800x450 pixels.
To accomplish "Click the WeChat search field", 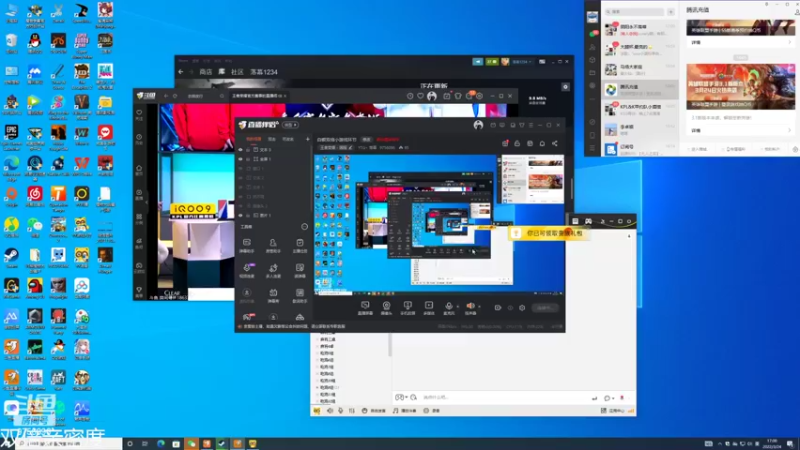I will click(634, 12).
